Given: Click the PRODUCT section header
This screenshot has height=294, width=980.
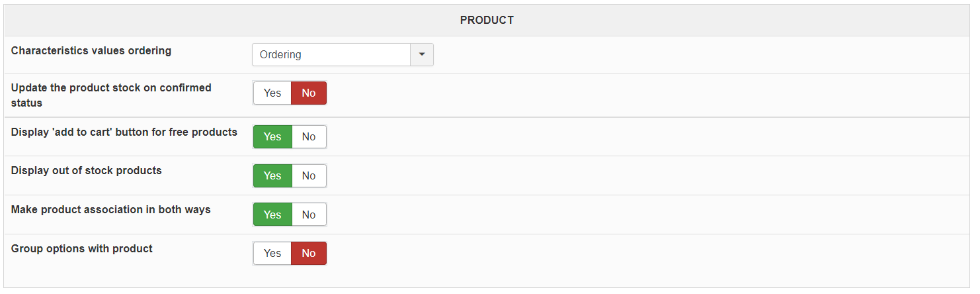Looking at the screenshot, I should (487, 21).
